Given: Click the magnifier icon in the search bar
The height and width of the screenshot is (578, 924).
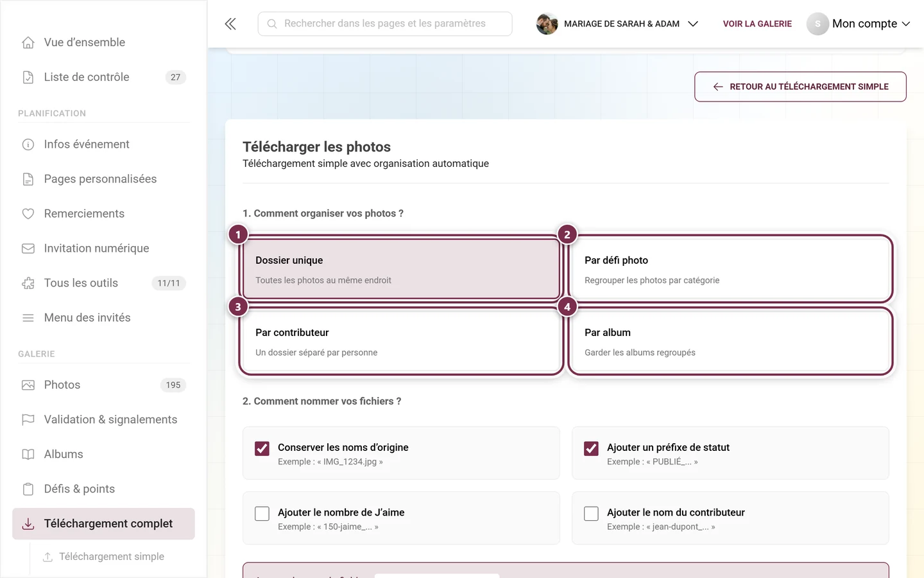Looking at the screenshot, I should 272,24.
